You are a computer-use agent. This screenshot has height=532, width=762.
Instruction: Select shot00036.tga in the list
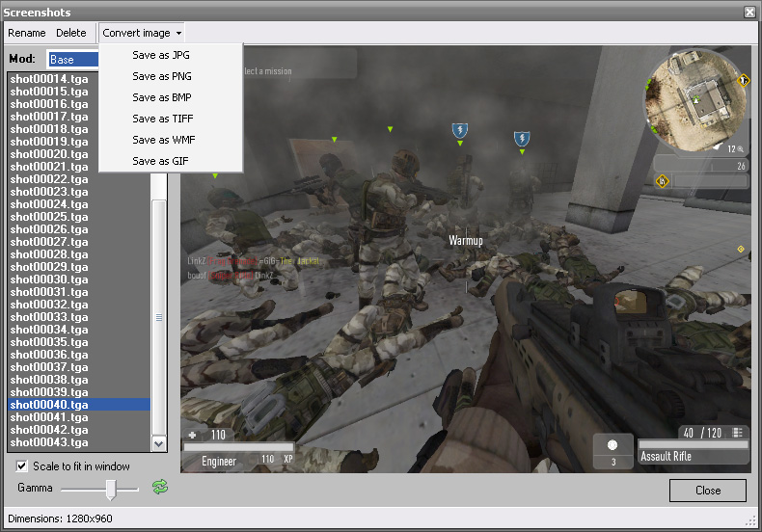79,355
